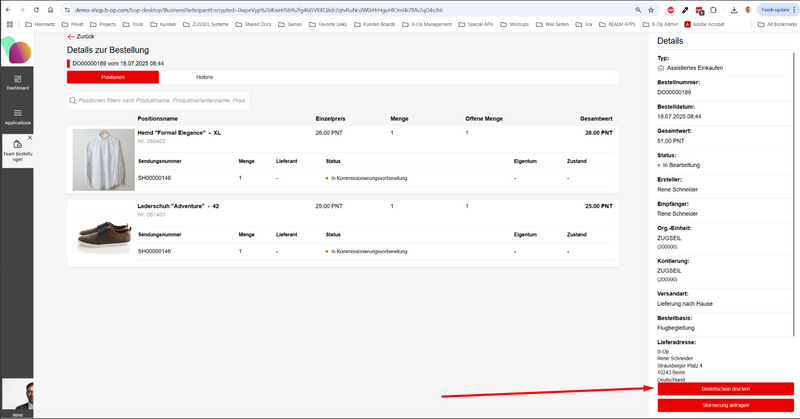Click the bookmarks bar apps grid icon

pyautogui.click(x=9, y=22)
